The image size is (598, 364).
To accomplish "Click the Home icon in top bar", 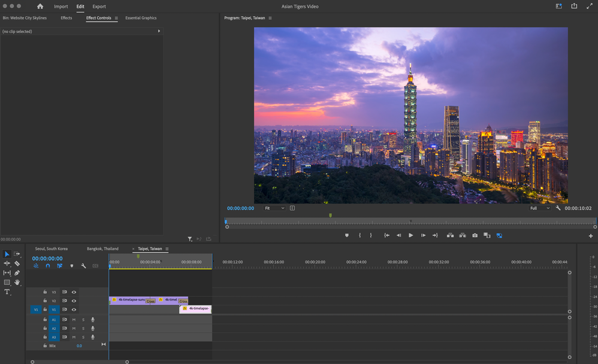I will tap(40, 7).
